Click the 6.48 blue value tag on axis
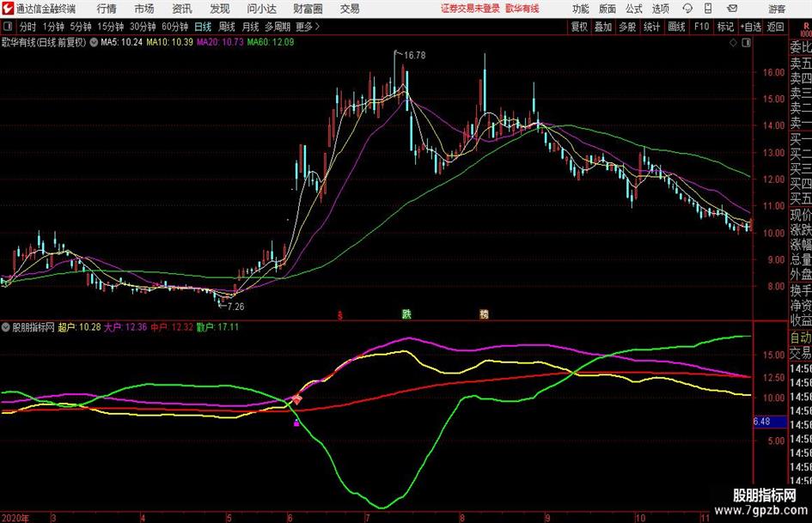 pyautogui.click(x=769, y=422)
